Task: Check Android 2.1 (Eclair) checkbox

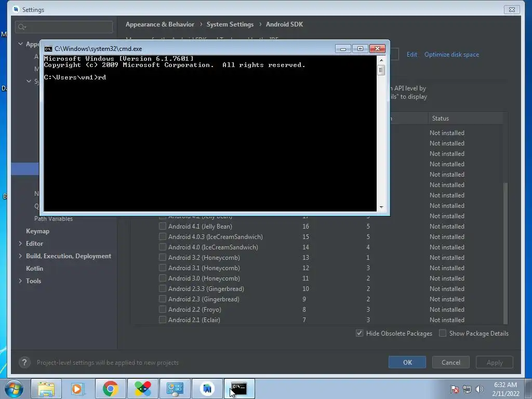Action: tap(163, 320)
